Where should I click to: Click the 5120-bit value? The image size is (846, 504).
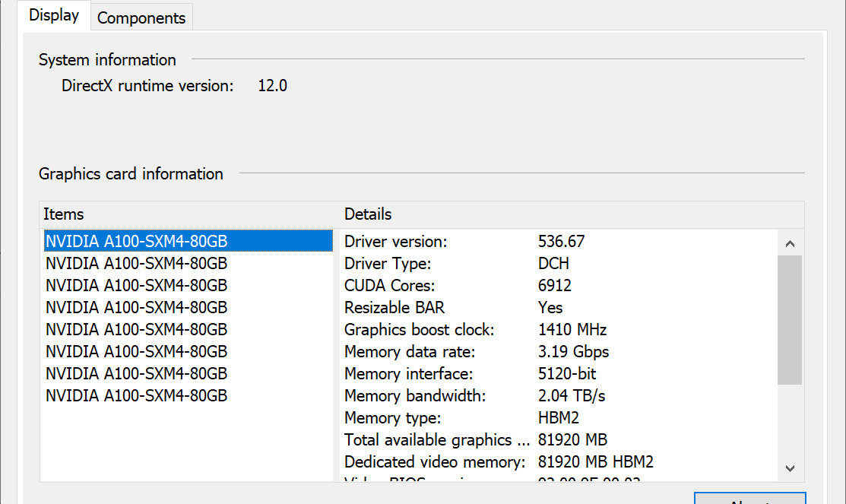point(567,374)
